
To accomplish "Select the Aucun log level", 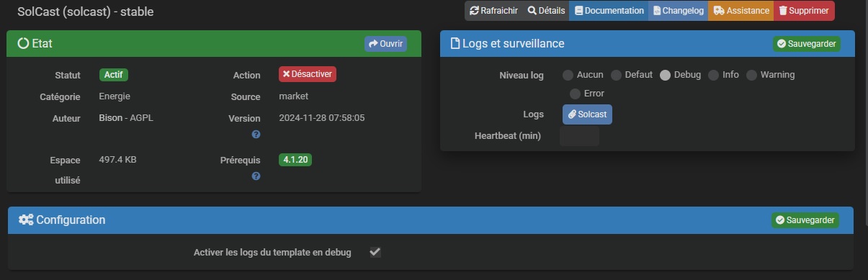I will [x=568, y=75].
